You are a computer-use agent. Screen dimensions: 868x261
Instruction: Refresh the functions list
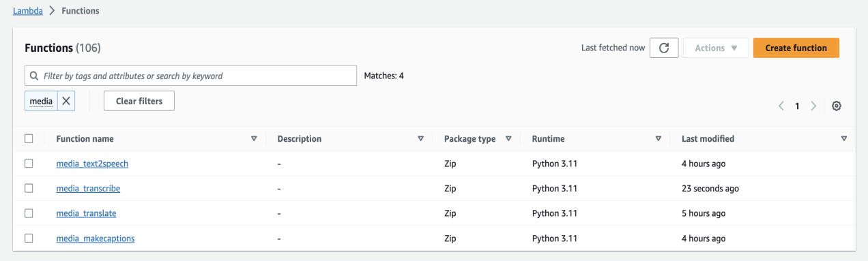[x=664, y=48]
